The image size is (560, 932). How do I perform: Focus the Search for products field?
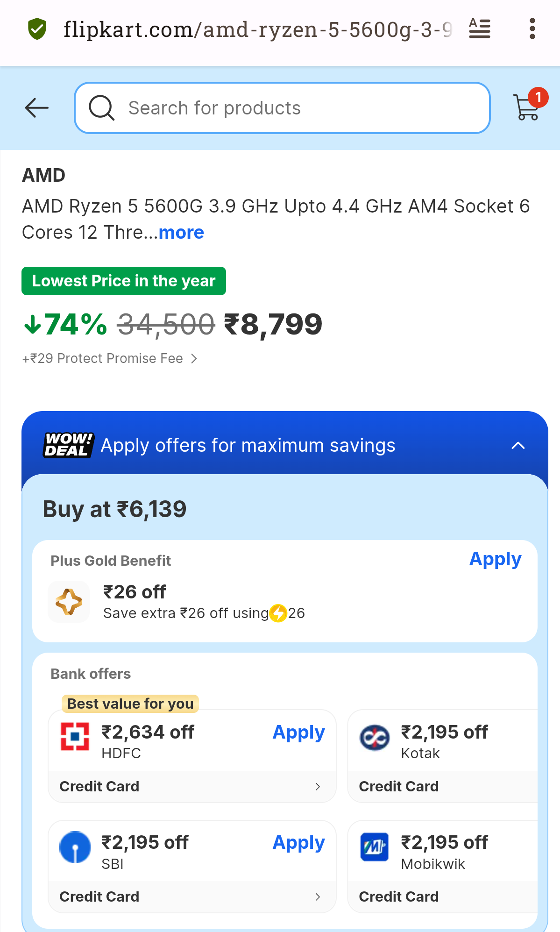(282, 108)
